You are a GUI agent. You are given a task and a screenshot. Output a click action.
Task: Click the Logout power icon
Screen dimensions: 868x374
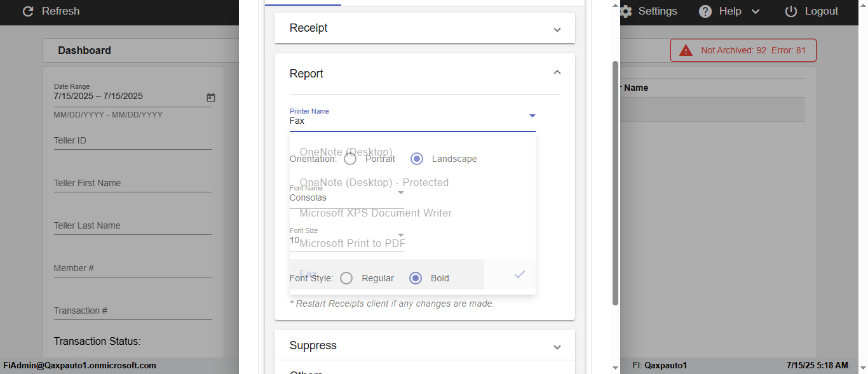[791, 11]
